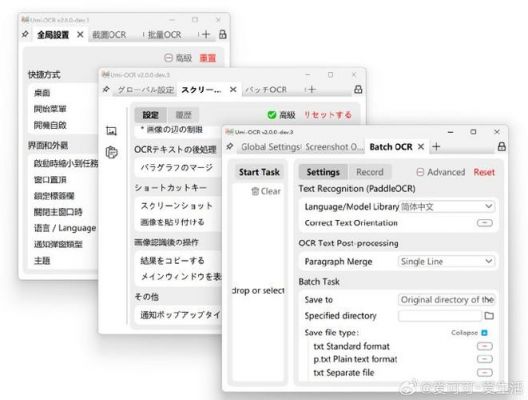Open Language/Model Library dropdown
Screen dimensions: 528x400
click(x=447, y=206)
